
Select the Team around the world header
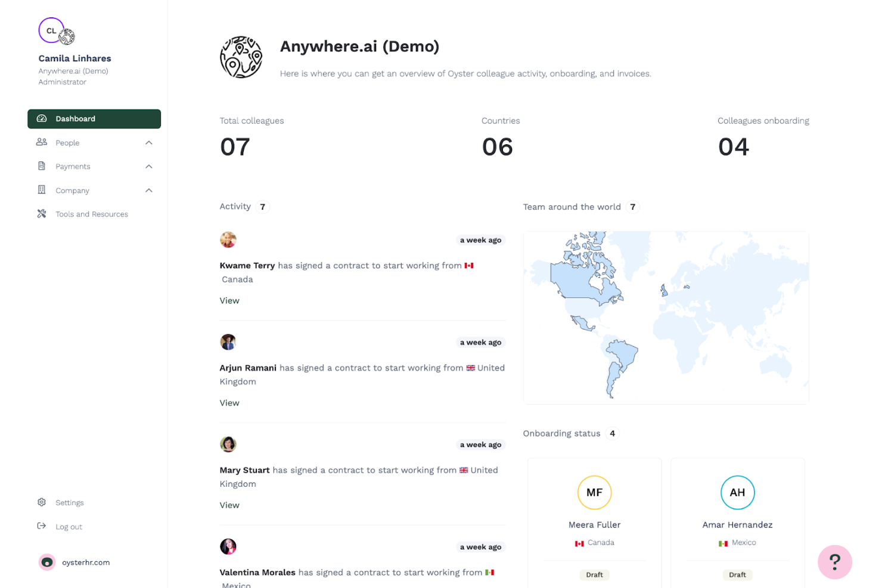[572, 206]
